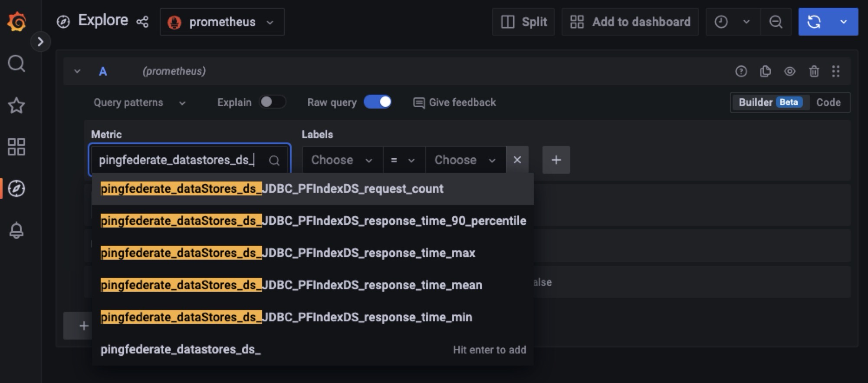Open Starred items from the sidebar
Viewport: 868px width, 383px height.
(16, 106)
